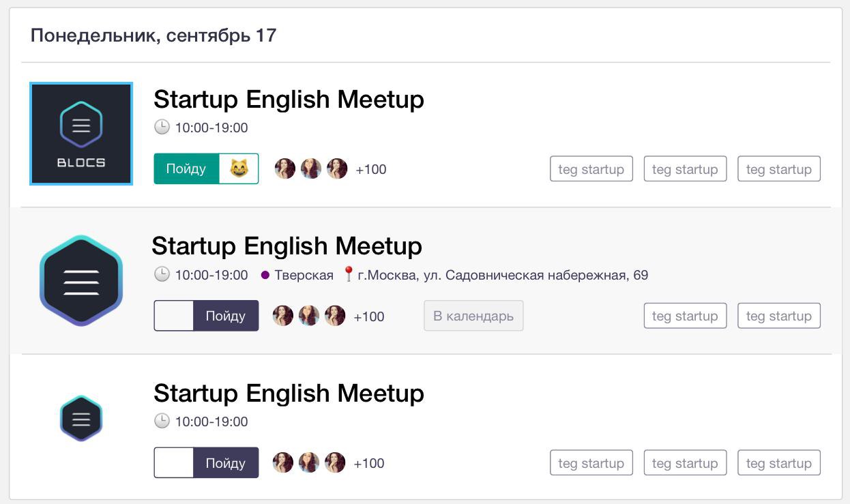This screenshot has width=850, height=504.
Task: Select the rightmost teg startup tag in the second event
Action: [779, 316]
